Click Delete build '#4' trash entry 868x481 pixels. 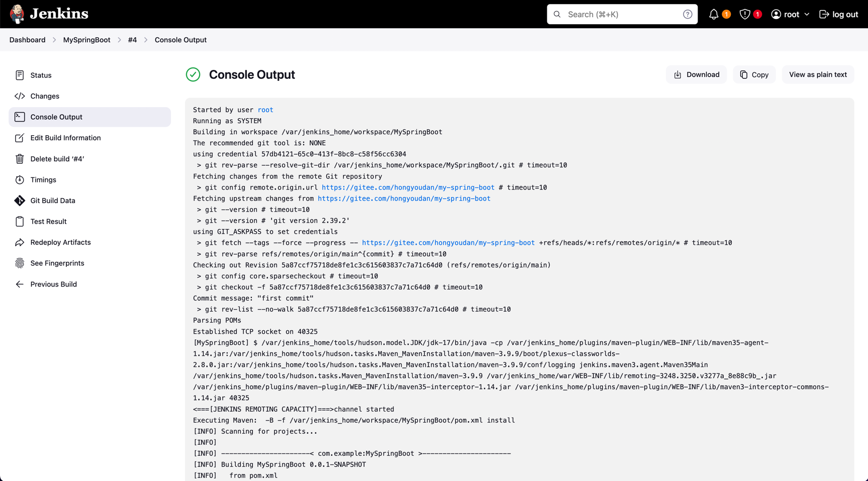(57, 159)
